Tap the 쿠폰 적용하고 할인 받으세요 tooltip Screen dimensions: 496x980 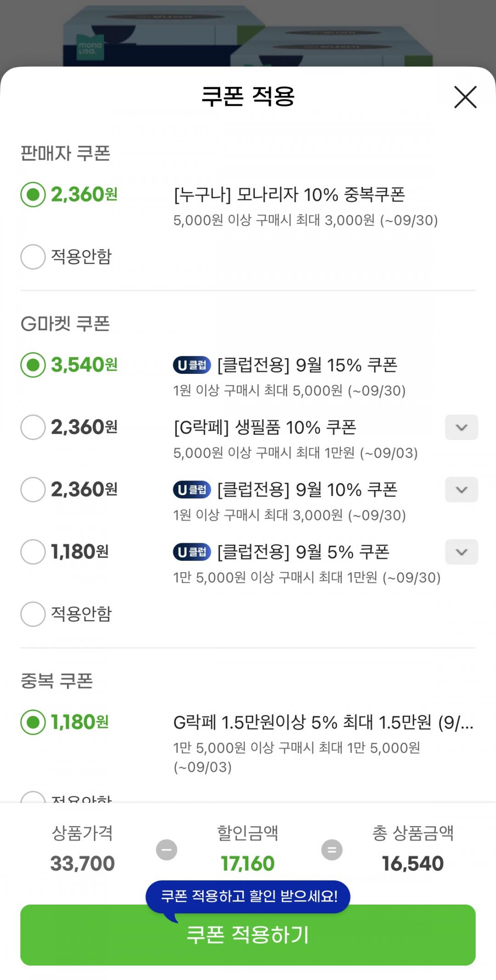click(248, 896)
